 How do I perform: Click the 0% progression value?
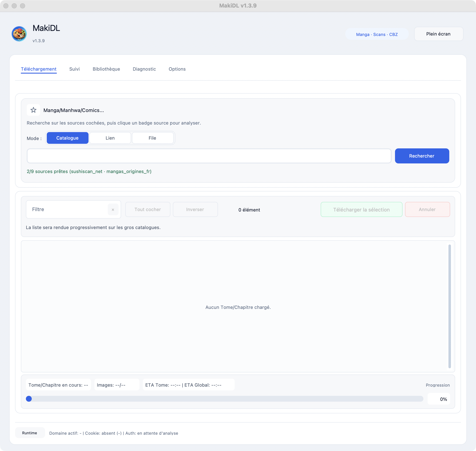coord(439,399)
